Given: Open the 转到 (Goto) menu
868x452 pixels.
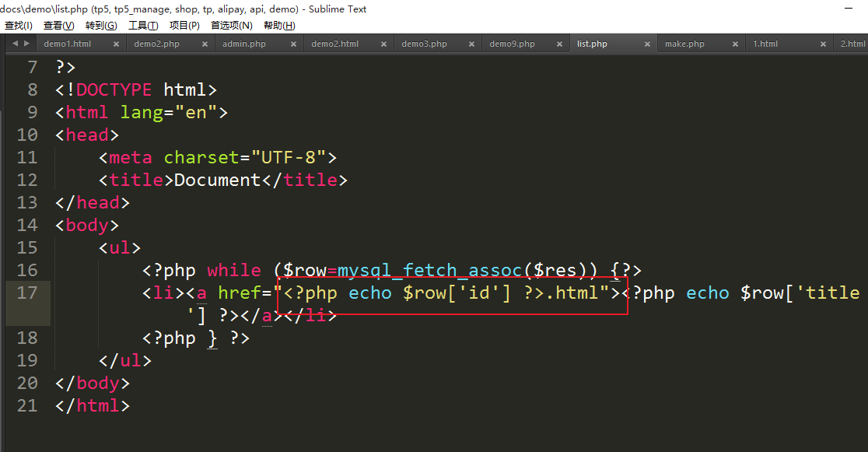Looking at the screenshot, I should (101, 26).
